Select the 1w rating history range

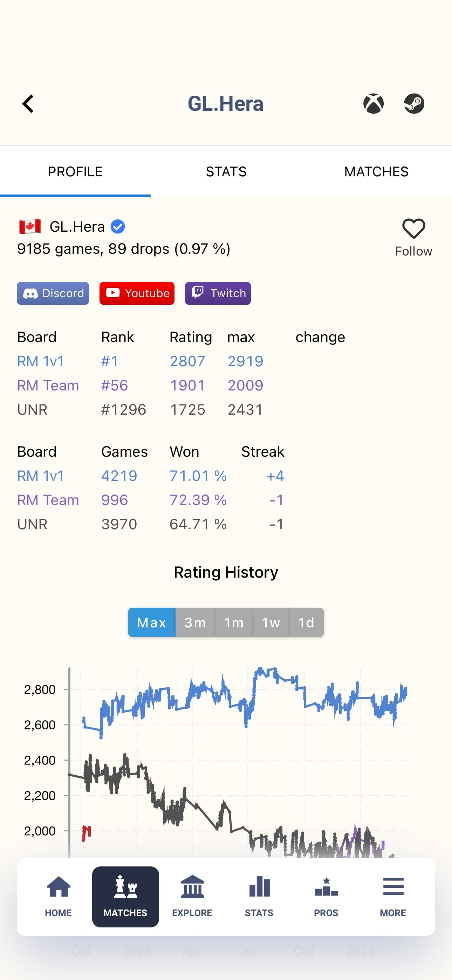271,622
